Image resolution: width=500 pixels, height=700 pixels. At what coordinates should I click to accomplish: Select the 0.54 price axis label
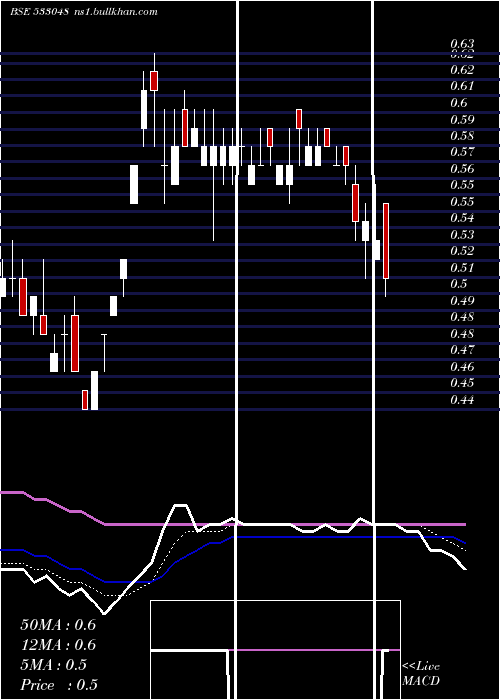click(x=462, y=218)
